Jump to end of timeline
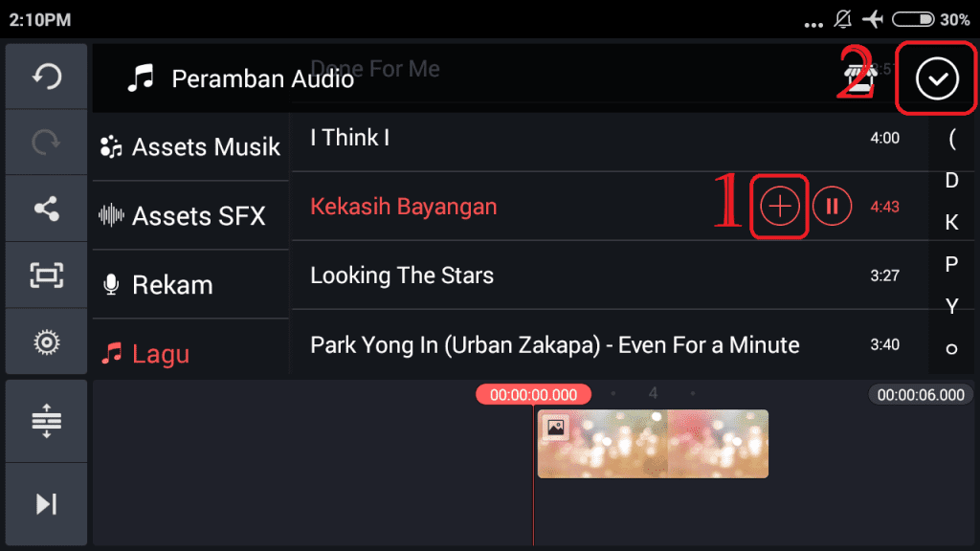 point(46,504)
